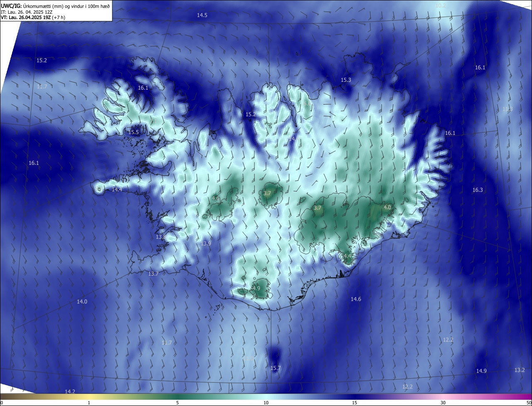This screenshot has width=532, height=406.
Task: Click the 15.3 value off the northeast coast
Action: point(346,80)
